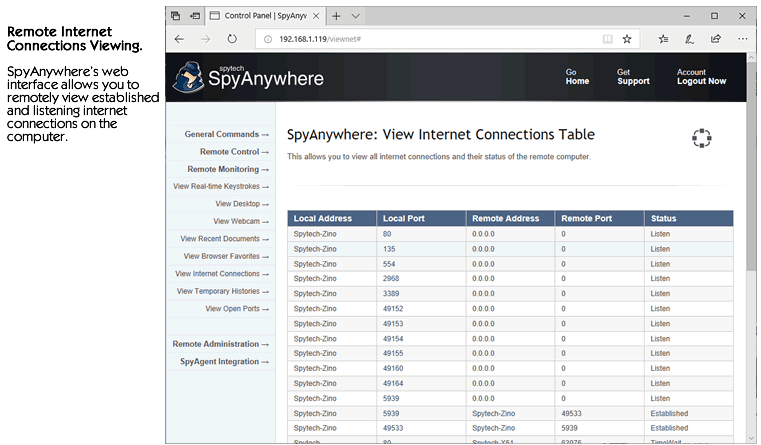Screen dimensions: 761x445
Task: Show tab previews chevron
Action: point(355,16)
